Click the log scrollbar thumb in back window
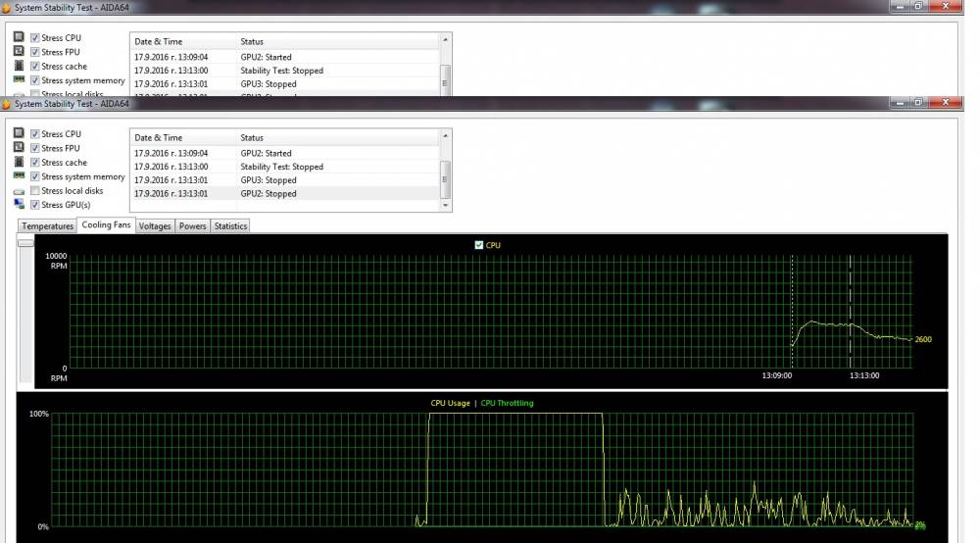 446,80
